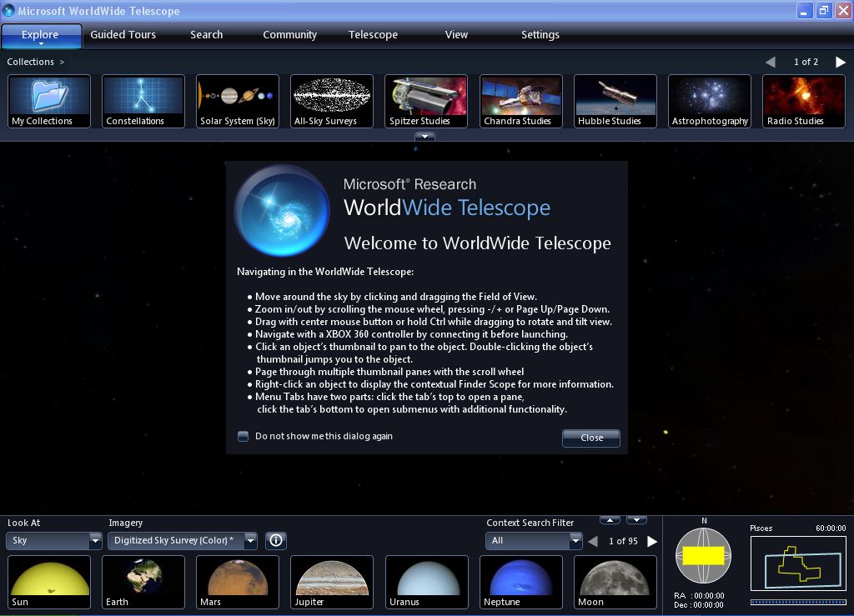
Task: Switch to the Telescope tab
Action: [373, 34]
